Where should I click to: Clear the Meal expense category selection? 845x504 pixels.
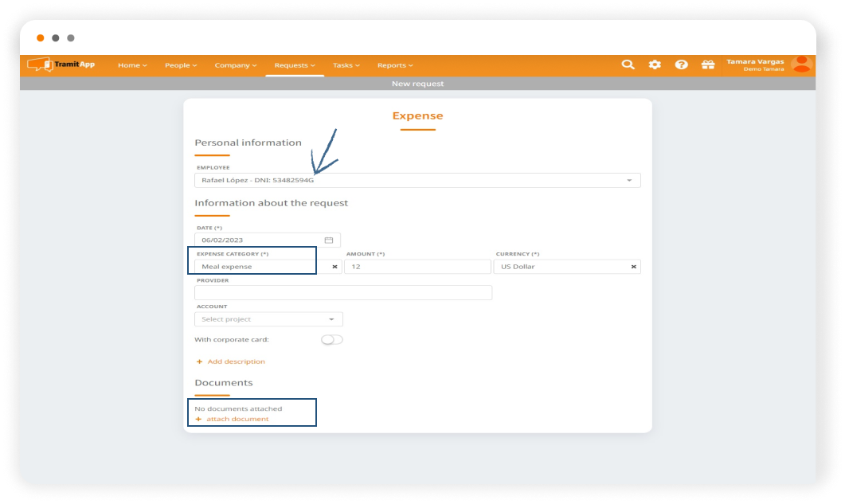pyautogui.click(x=334, y=267)
